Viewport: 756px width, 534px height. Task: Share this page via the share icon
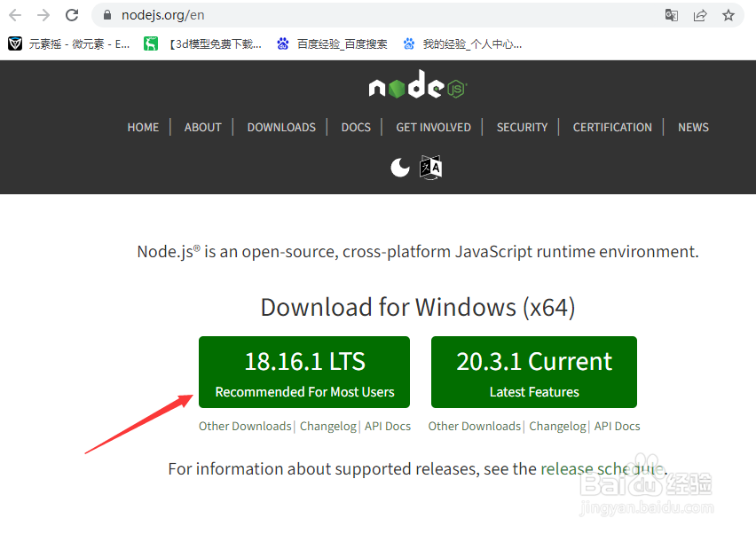tap(700, 15)
